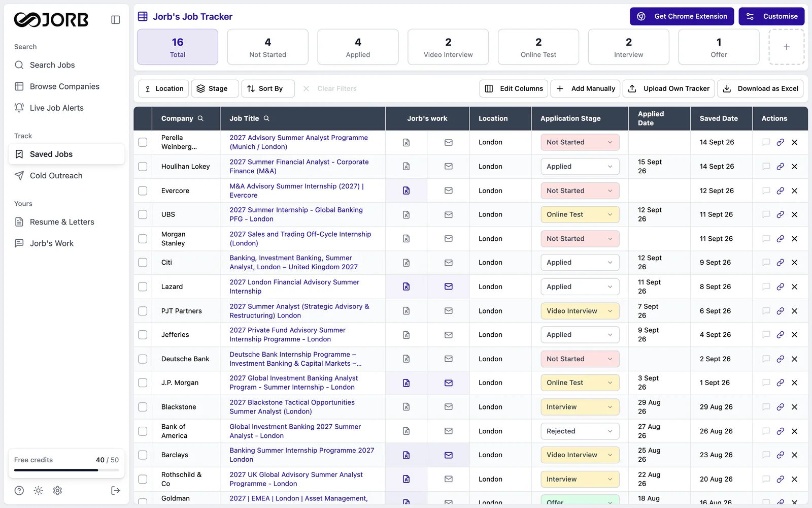Open 2027 Advisory Summer Analyst Programme link
812x508 pixels.
[298, 142]
